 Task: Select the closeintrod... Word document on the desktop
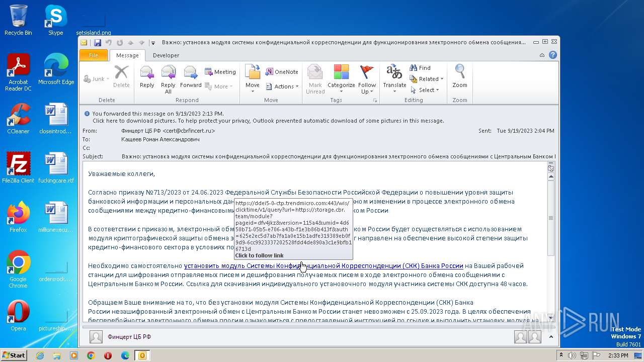pyautogui.click(x=56, y=119)
